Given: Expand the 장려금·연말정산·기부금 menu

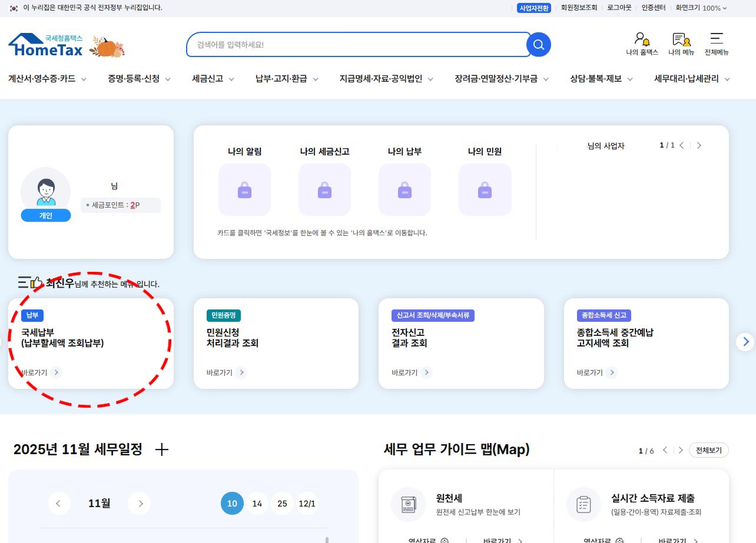Looking at the screenshot, I should 502,79.
